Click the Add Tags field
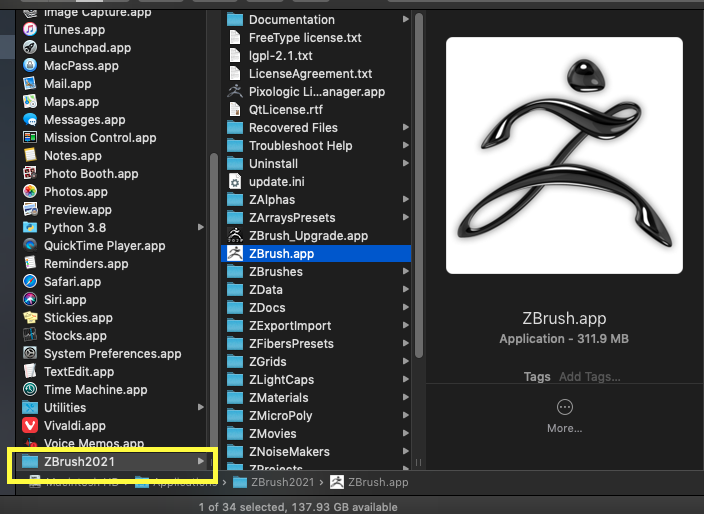 click(x=590, y=377)
